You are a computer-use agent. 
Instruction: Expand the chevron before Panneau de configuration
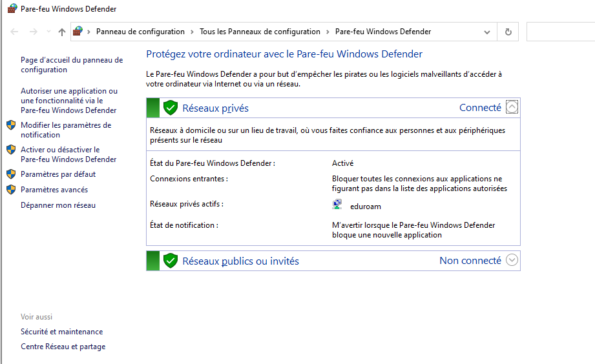(89, 32)
